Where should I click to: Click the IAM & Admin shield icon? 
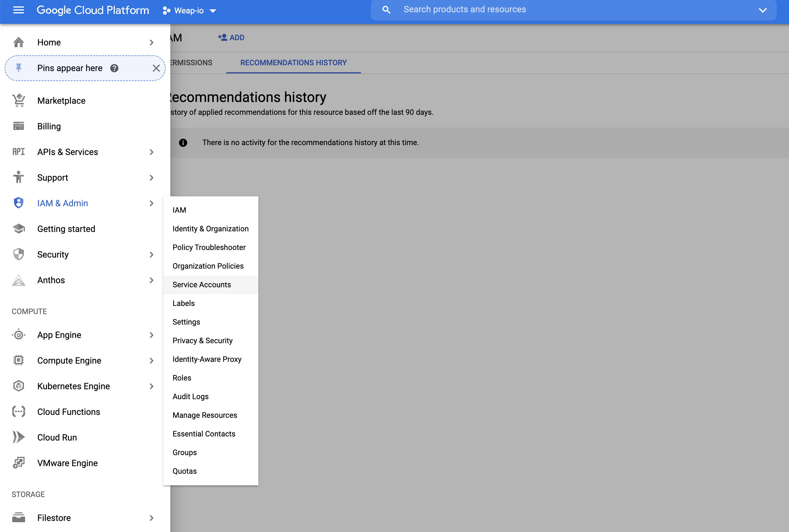coord(19,203)
